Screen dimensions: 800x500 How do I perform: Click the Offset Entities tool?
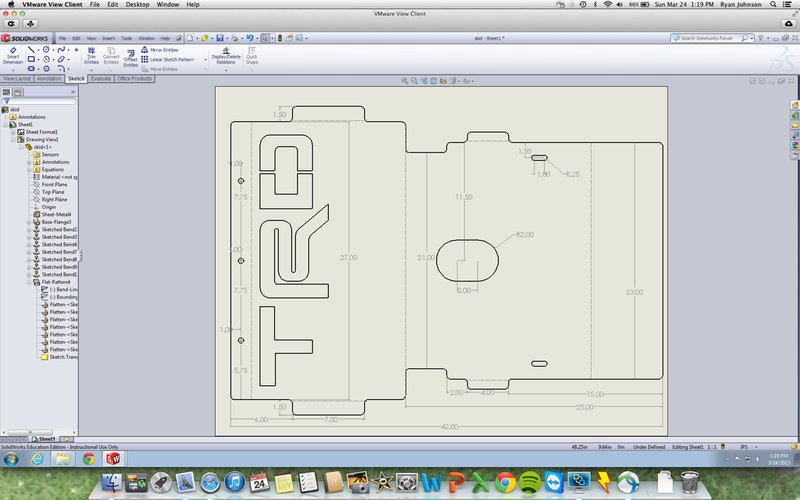(x=131, y=58)
